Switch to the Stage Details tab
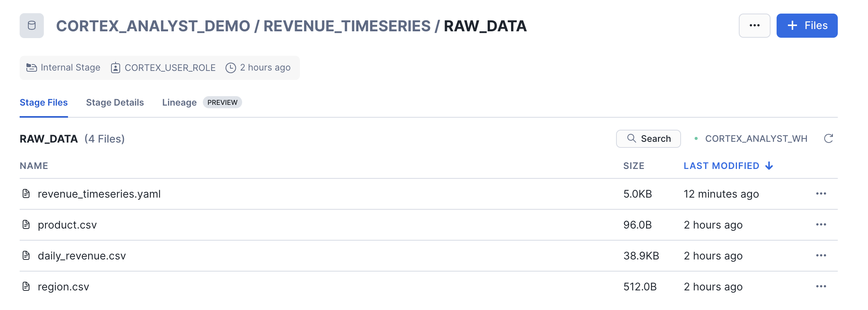Image resolution: width=868 pixels, height=310 pixels. 115,103
